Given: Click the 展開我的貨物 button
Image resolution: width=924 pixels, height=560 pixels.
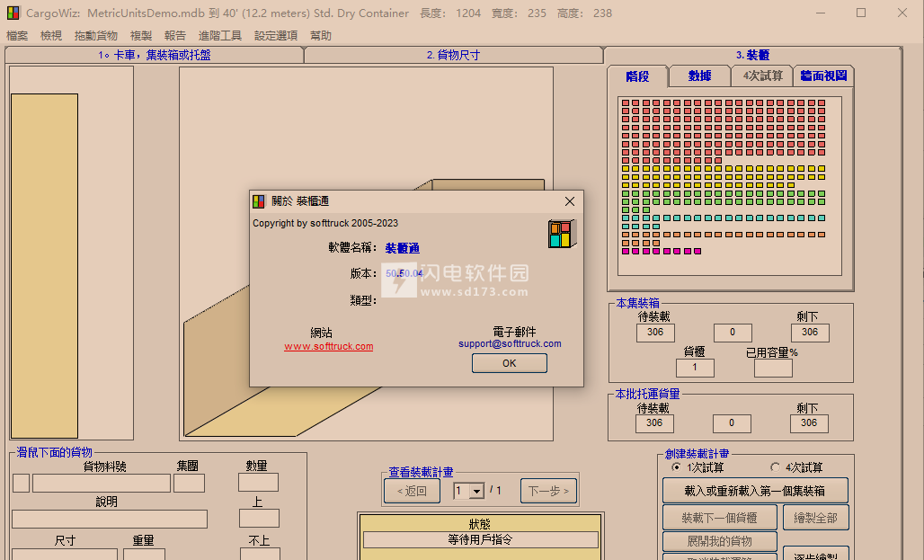Looking at the screenshot, I should coord(720,541).
